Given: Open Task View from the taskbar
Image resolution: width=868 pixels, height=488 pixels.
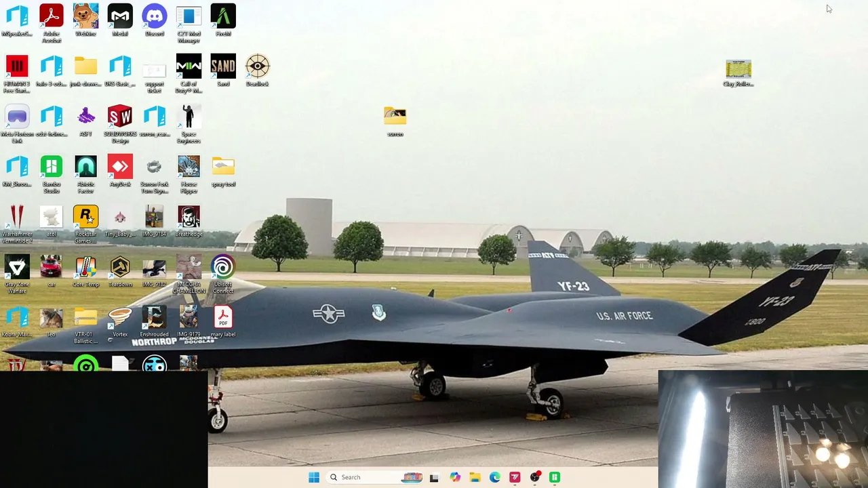Looking at the screenshot, I should [434, 477].
